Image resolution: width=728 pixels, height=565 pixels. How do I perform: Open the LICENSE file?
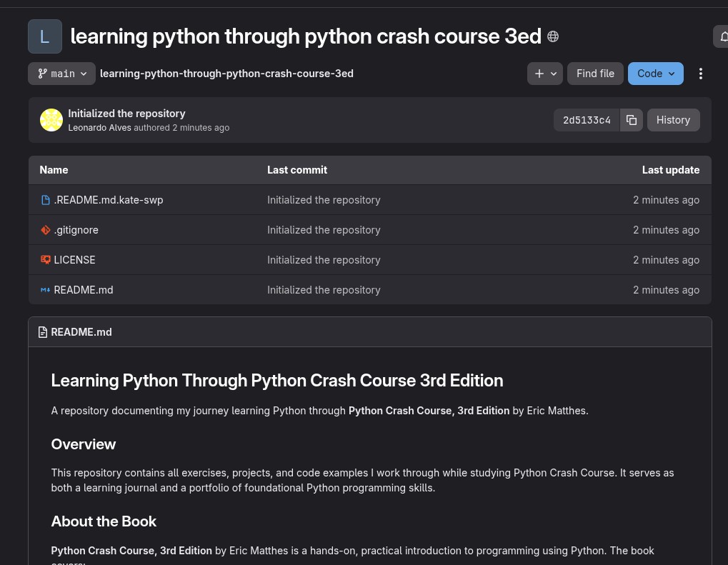coord(74,260)
